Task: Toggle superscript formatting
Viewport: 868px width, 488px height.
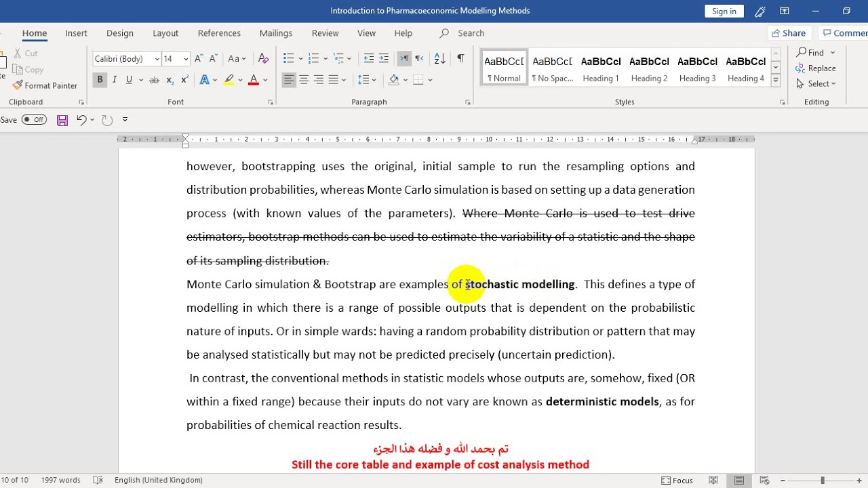Action: coord(184,80)
